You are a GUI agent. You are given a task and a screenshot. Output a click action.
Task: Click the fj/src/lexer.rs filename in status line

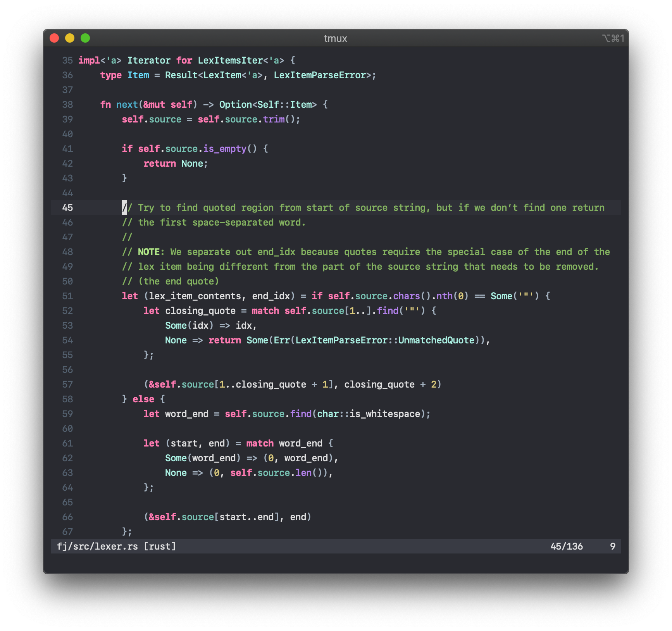pos(97,547)
